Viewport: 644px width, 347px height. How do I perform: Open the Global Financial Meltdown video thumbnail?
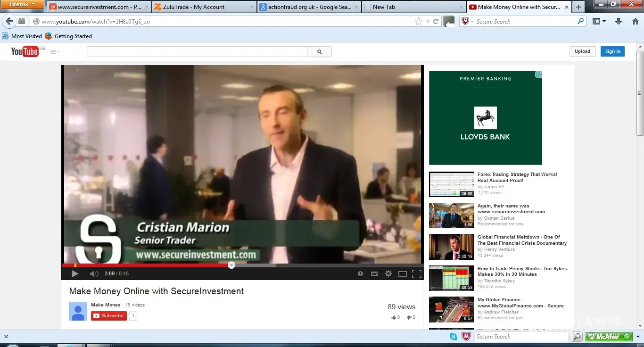pyautogui.click(x=452, y=247)
